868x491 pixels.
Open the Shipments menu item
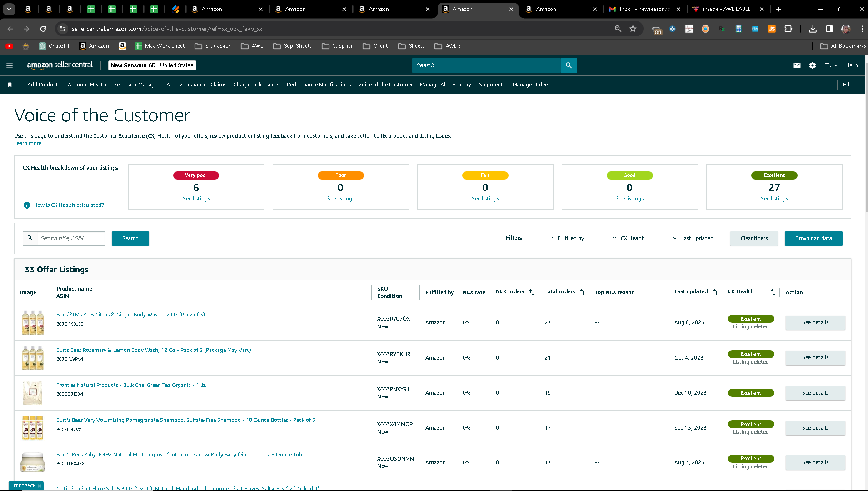(x=492, y=85)
